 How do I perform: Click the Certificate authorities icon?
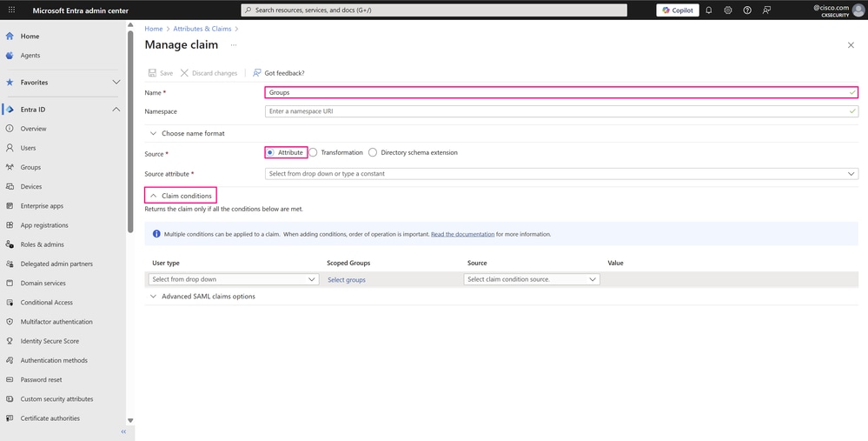[10, 418]
